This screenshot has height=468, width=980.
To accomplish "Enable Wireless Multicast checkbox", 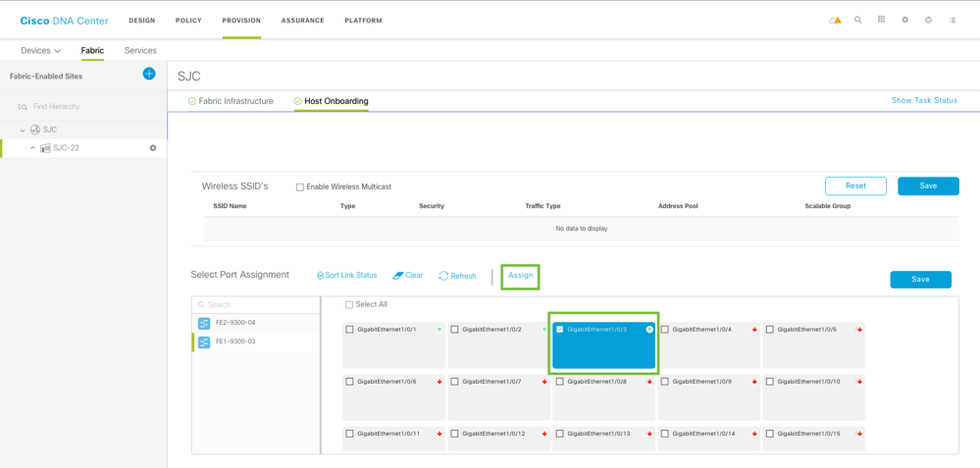I will pos(300,186).
